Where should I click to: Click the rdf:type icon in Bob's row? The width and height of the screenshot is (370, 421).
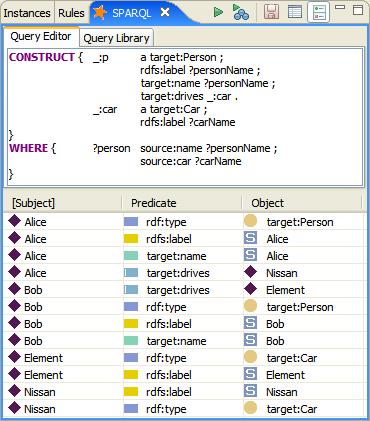click(x=131, y=307)
